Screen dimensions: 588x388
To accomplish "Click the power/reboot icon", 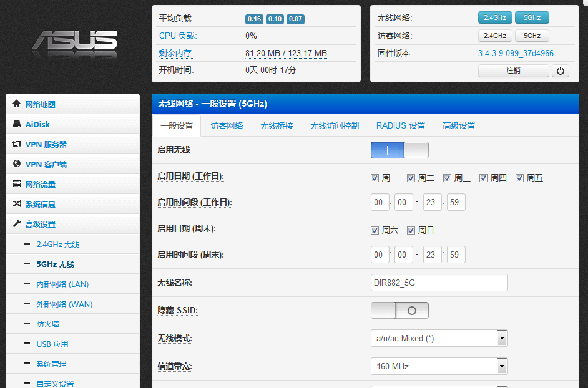I will point(560,70).
